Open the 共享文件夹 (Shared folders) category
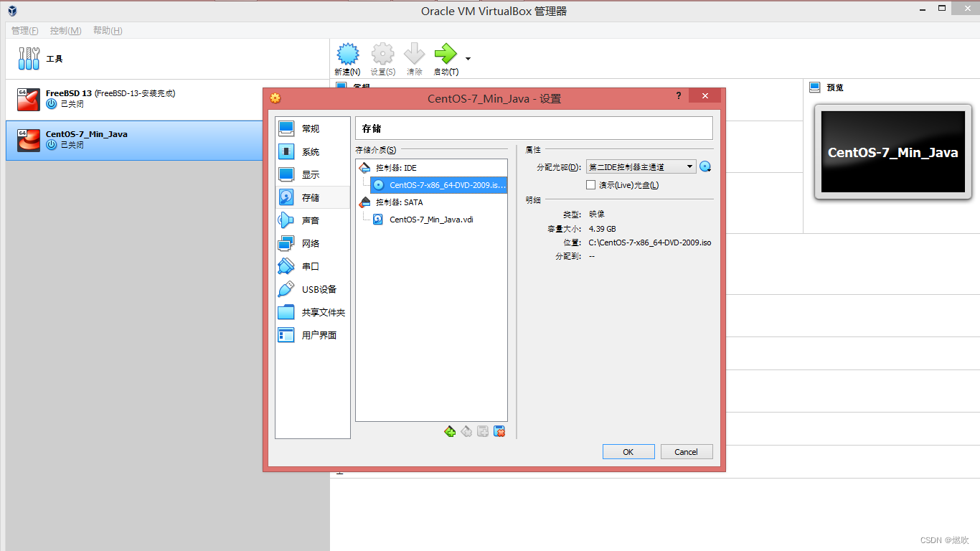 [x=313, y=312]
